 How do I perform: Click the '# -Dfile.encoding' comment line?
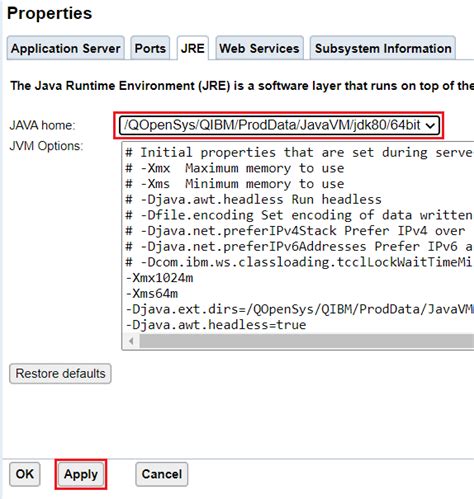[x=299, y=215]
